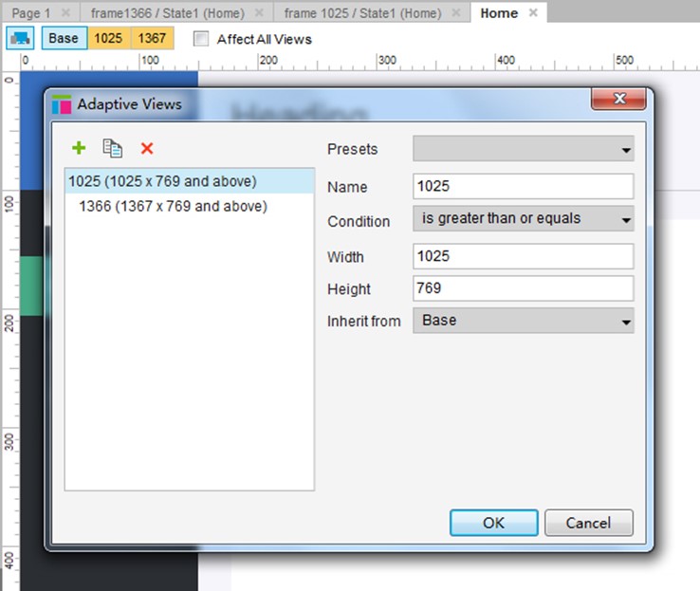Select the Home tab
The image size is (700, 591).
[499, 13]
